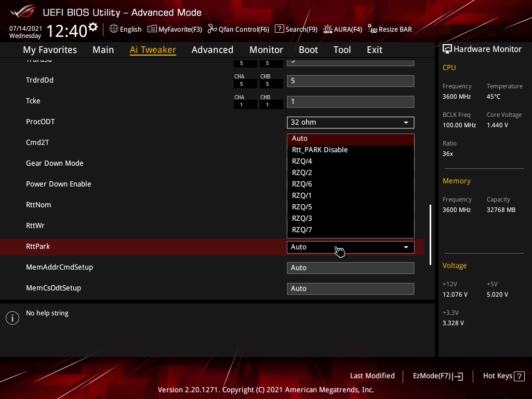
Task: Click the 12:40 clock display
Action: [x=67, y=31]
